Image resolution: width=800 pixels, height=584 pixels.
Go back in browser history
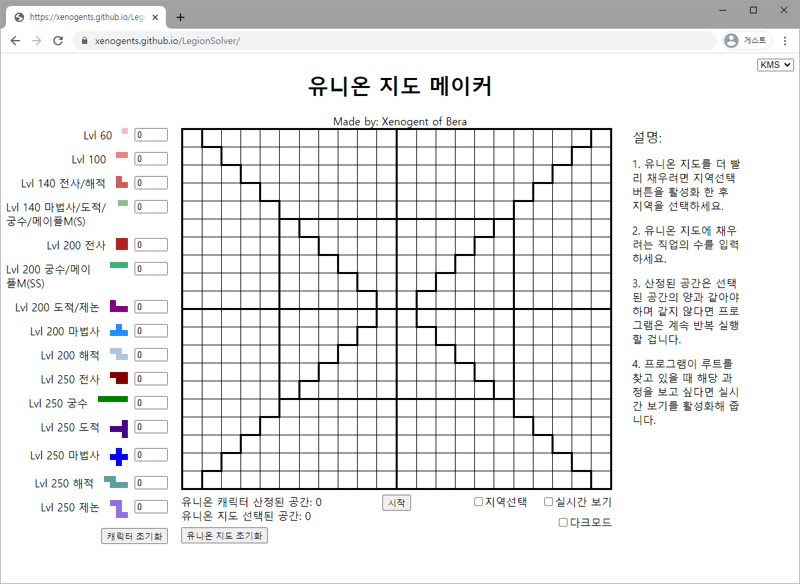click(x=15, y=41)
